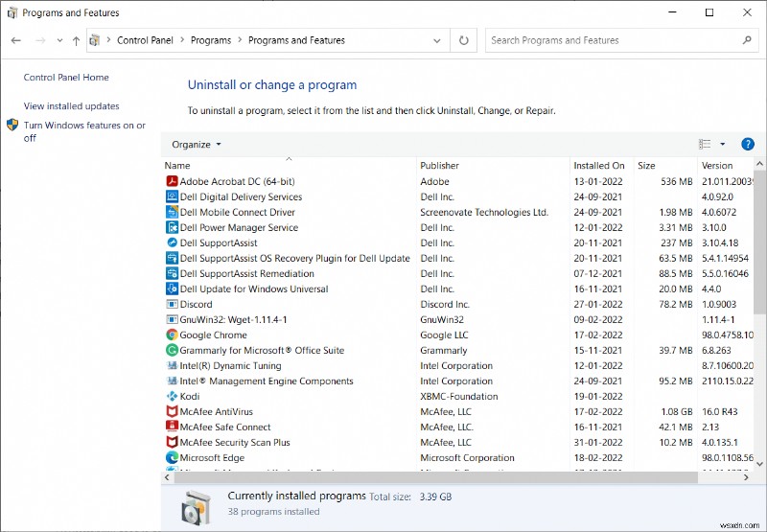Click the 536 MB size cell
Image resolution: width=767 pixels, height=532 pixels.
tap(677, 181)
